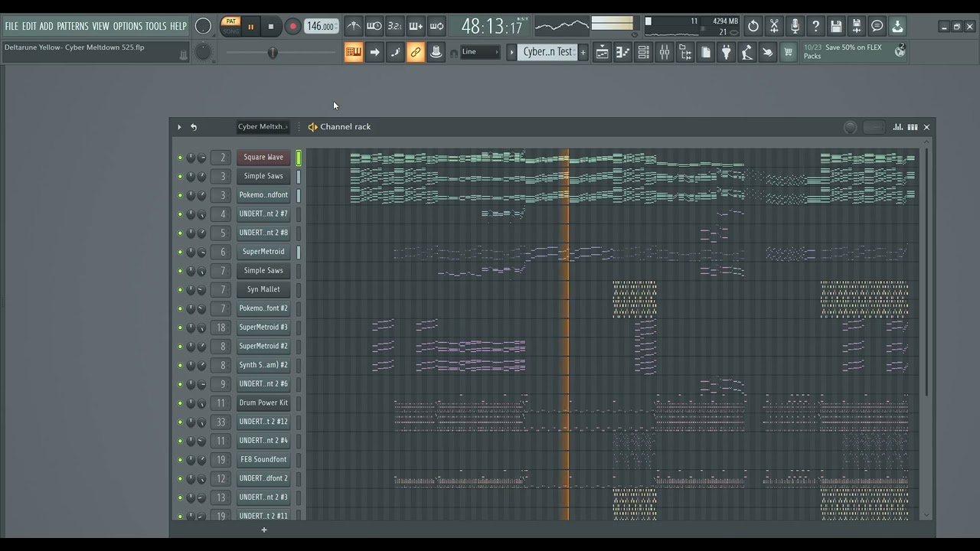
Task: Open the ADD menu
Action: coord(47,26)
